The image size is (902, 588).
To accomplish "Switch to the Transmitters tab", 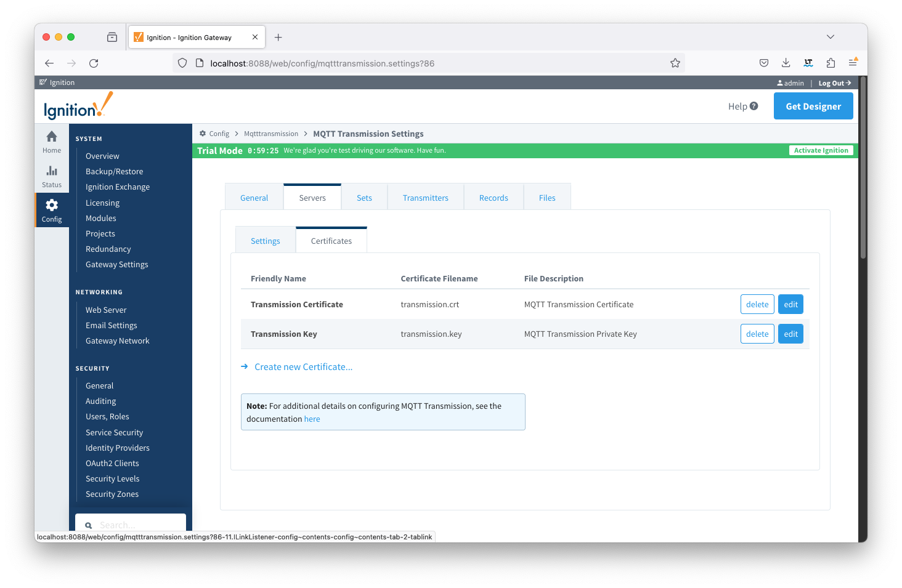I will (x=426, y=198).
